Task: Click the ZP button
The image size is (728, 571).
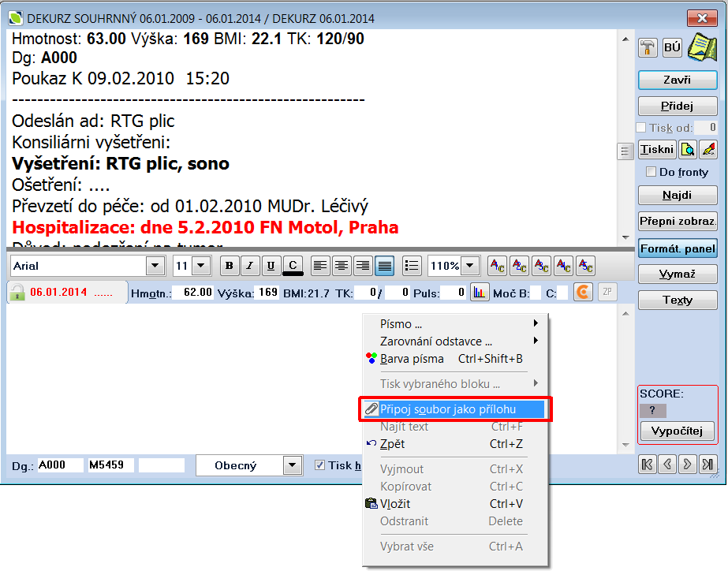Action: click(607, 292)
